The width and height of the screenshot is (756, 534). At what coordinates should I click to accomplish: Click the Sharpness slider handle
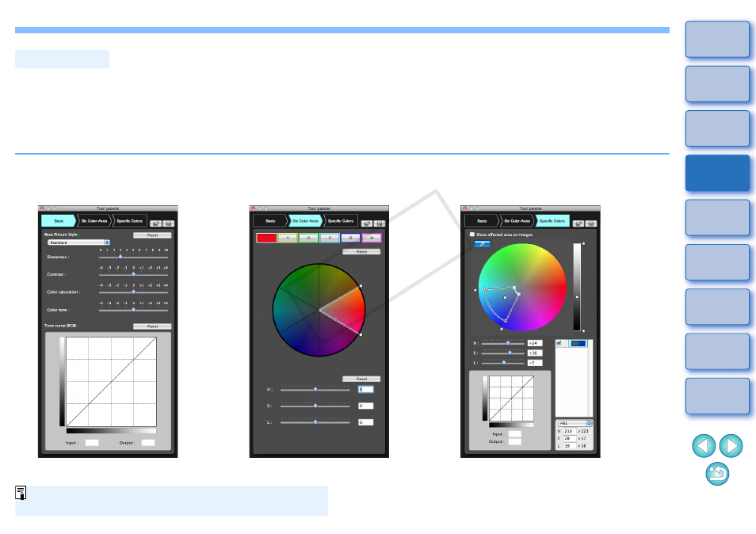click(x=120, y=257)
